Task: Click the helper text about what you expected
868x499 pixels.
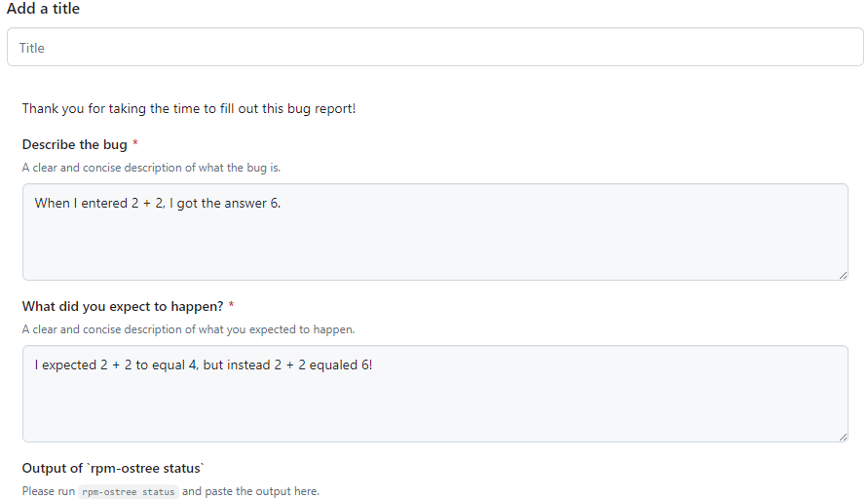Action: 188,329
